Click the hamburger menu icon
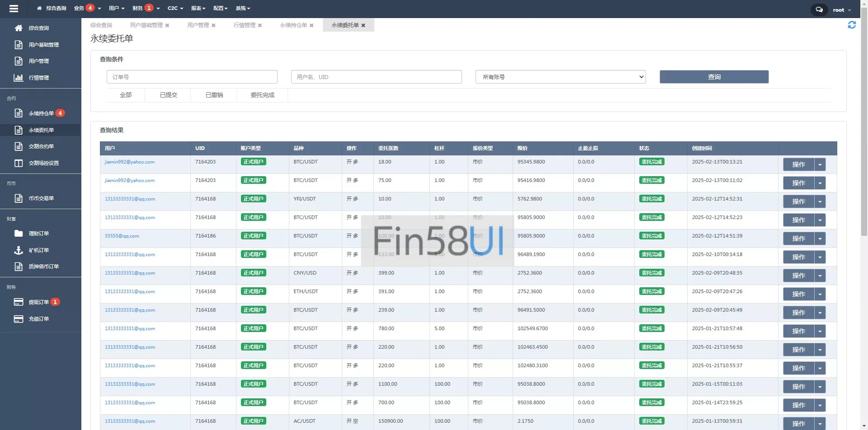Image resolution: width=868 pixels, height=430 pixels. (x=14, y=9)
